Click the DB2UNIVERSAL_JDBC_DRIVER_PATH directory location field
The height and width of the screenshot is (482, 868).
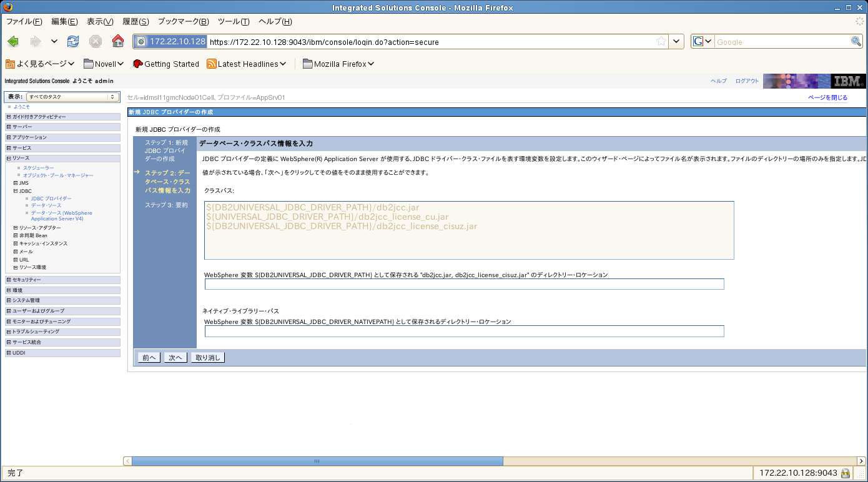(465, 284)
